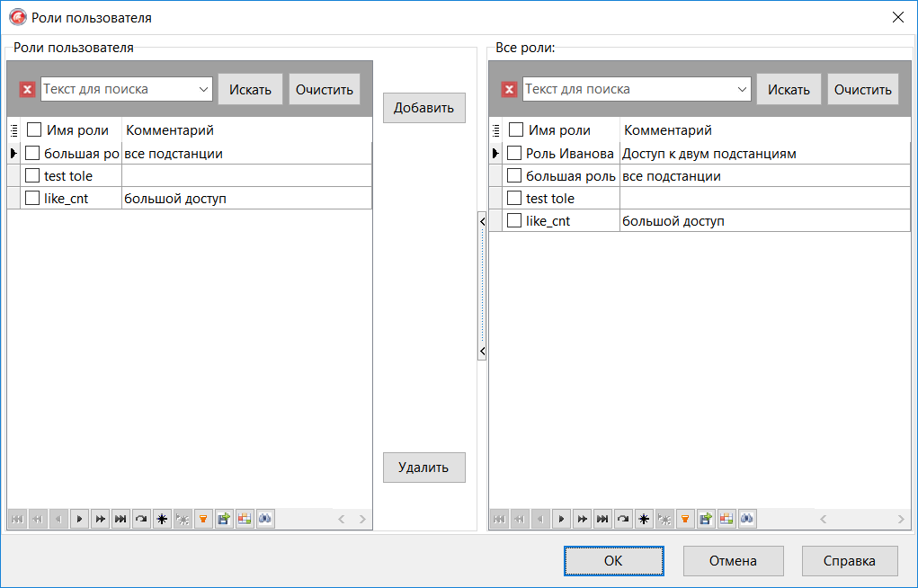The width and height of the screenshot is (918, 588).
Task: Tick the 'like_cnt' checkbox in user roles list
Action: tap(32, 198)
